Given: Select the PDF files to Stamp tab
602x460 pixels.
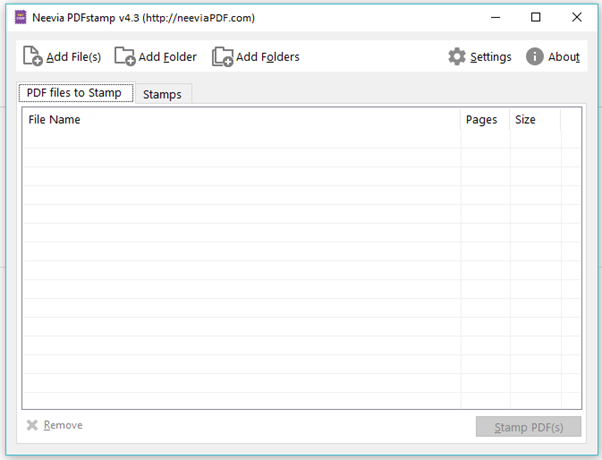Looking at the screenshot, I should tap(76, 93).
